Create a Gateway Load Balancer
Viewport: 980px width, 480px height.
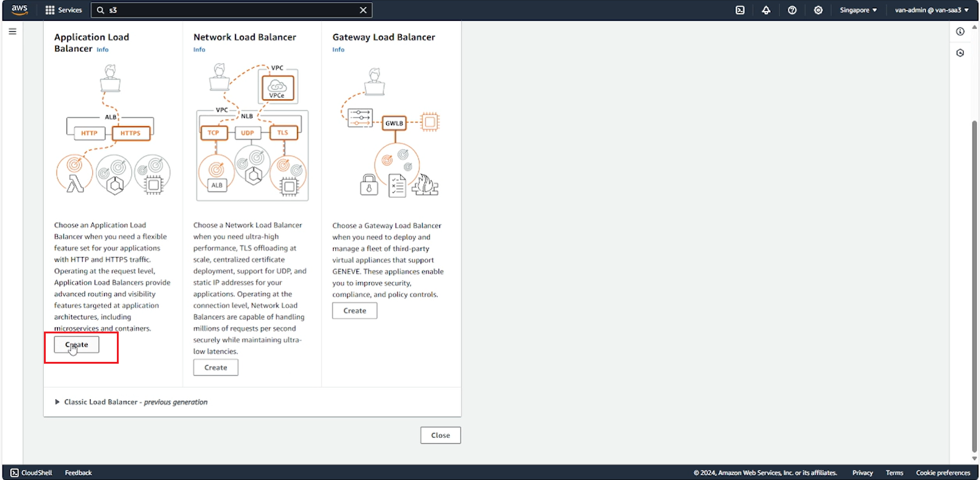click(x=355, y=311)
